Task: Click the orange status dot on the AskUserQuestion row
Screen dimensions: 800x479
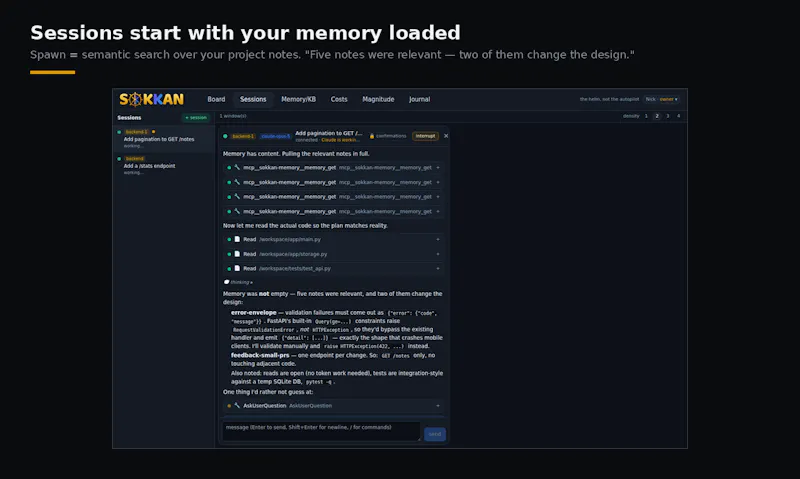Action: [229, 406]
